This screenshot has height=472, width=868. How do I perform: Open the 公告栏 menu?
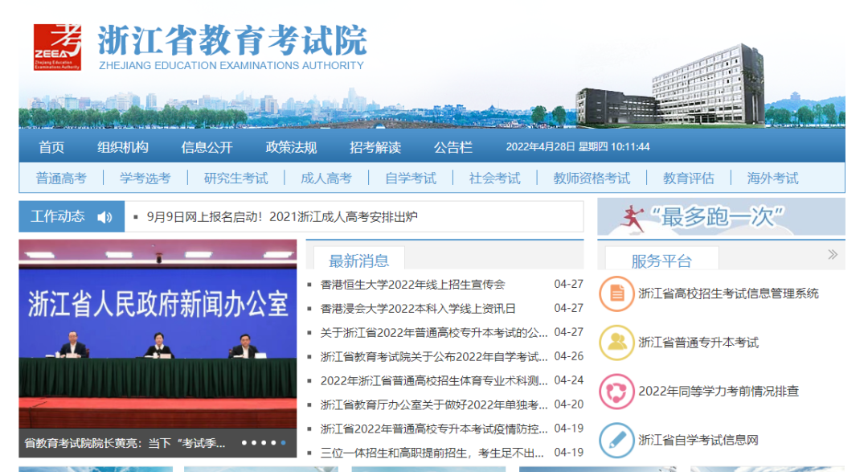pos(452,147)
